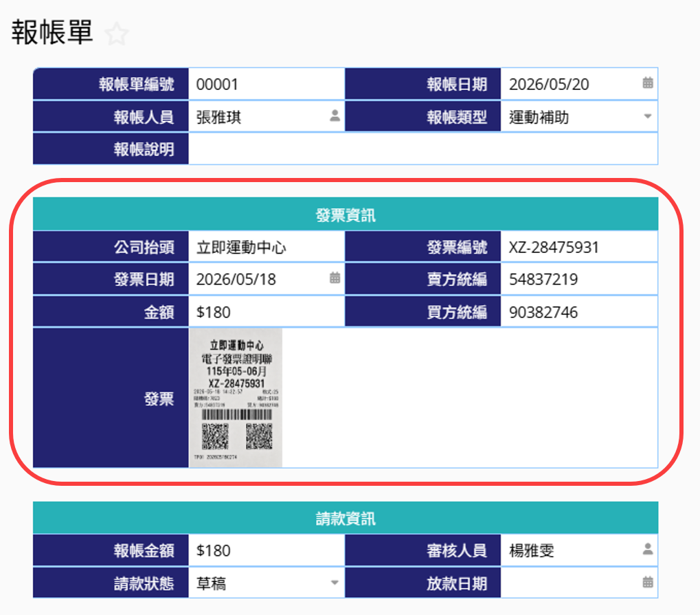Open calendar icon for 發票日期

[335, 278]
